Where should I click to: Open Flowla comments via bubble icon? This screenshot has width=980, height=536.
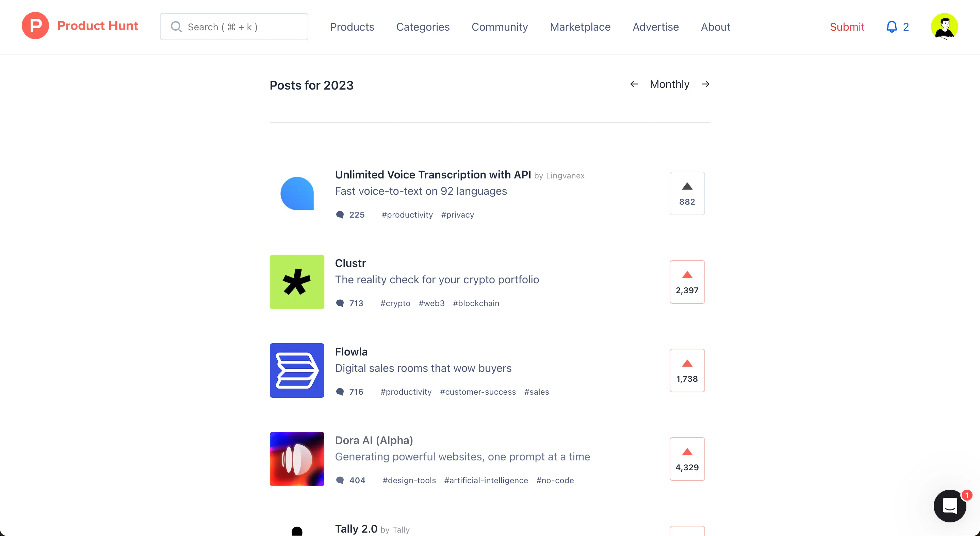(340, 392)
